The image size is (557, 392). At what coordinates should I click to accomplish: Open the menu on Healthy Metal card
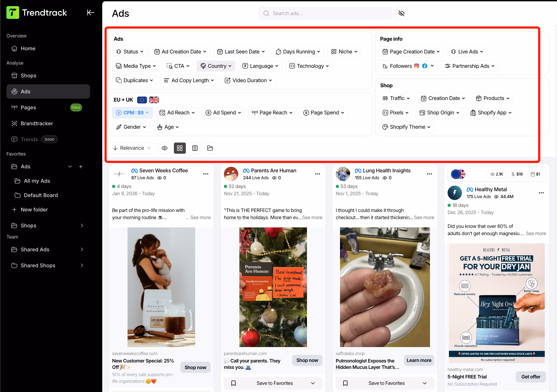[x=541, y=193]
